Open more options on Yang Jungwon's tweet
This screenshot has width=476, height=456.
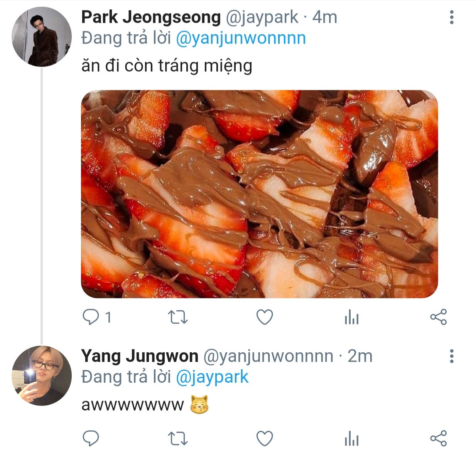452,356
